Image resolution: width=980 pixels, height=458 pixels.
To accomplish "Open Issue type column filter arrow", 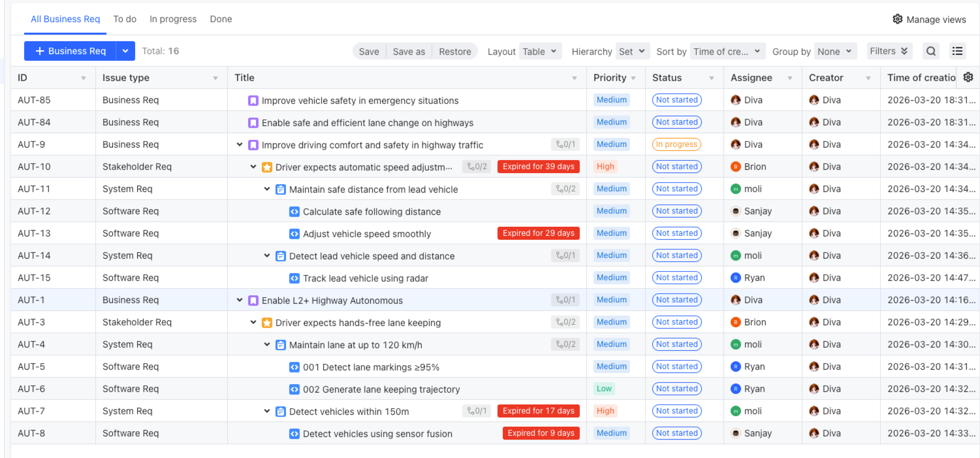I will [x=215, y=78].
